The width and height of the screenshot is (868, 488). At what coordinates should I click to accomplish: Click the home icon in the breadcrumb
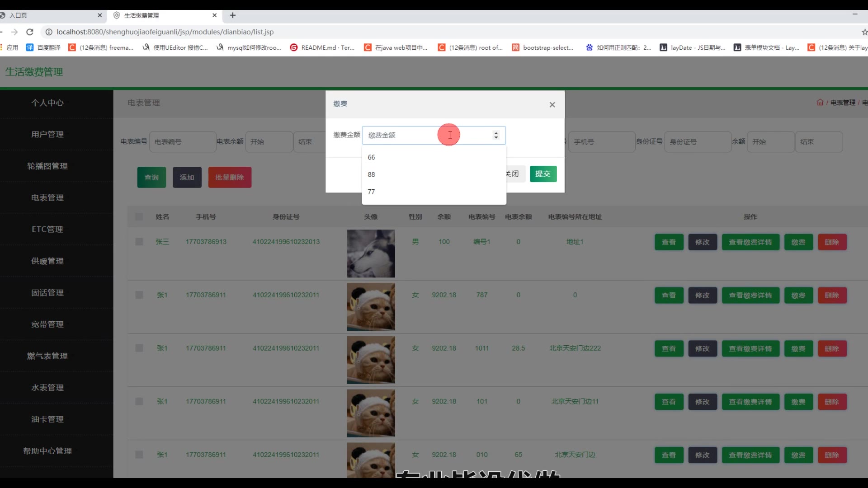[820, 103]
